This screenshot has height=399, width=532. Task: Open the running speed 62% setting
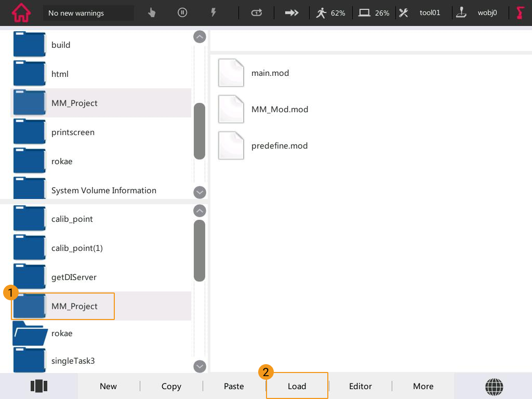[331, 13]
